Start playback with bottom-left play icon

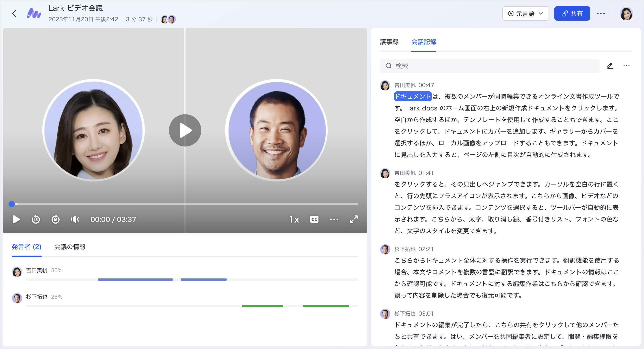pos(16,219)
